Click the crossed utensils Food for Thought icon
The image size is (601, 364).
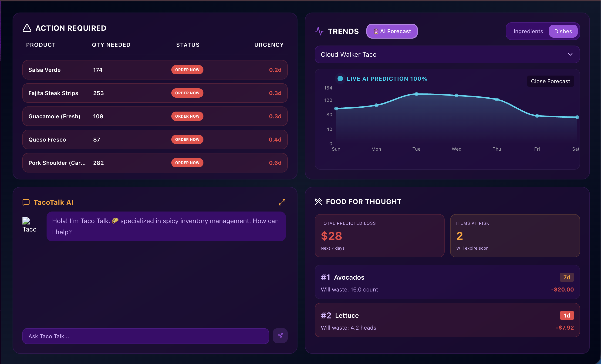point(318,202)
